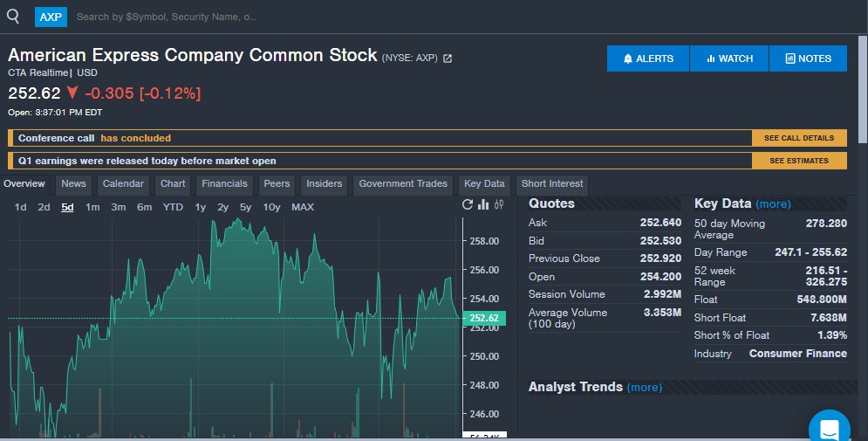Refresh the stock chart
The width and height of the screenshot is (868, 441).
point(468,205)
